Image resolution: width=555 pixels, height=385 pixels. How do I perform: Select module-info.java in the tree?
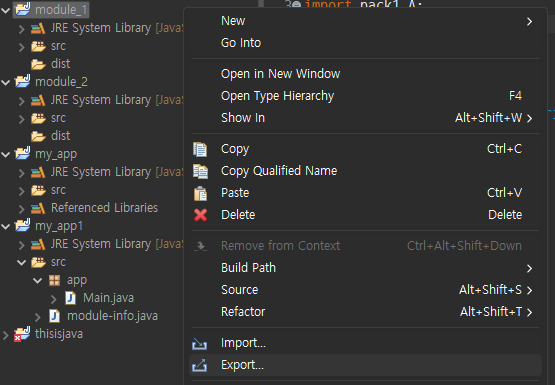pyautogui.click(x=112, y=316)
